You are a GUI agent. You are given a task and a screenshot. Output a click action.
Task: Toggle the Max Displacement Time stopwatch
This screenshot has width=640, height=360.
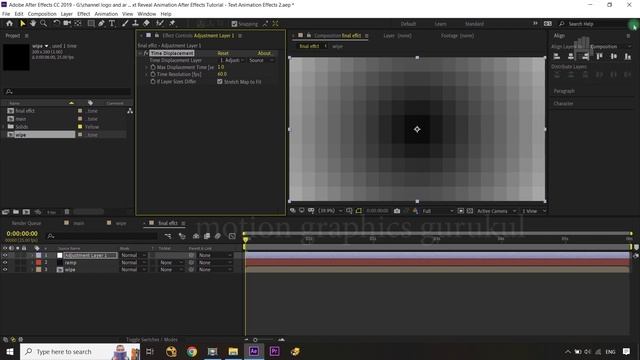coord(153,67)
